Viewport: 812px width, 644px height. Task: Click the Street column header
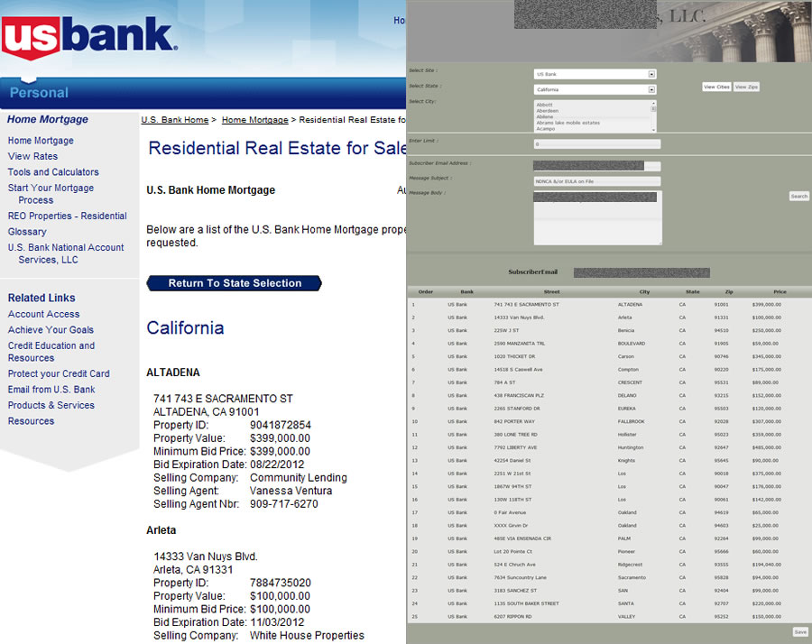[551, 292]
